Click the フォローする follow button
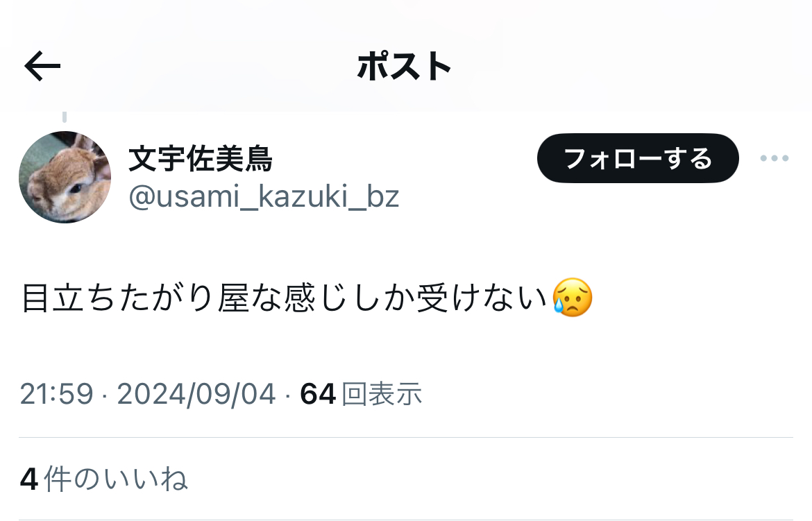This screenshot has width=812, height=521. pyautogui.click(x=638, y=158)
